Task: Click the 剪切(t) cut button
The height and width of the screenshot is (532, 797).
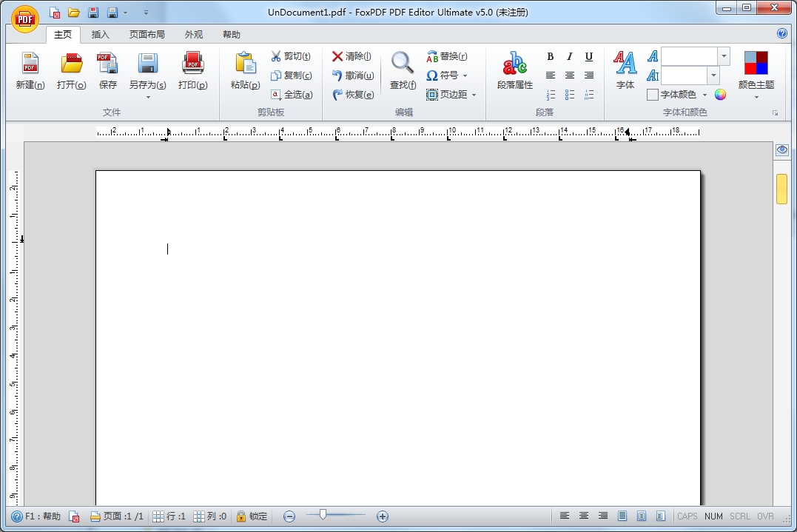Action: coord(292,56)
